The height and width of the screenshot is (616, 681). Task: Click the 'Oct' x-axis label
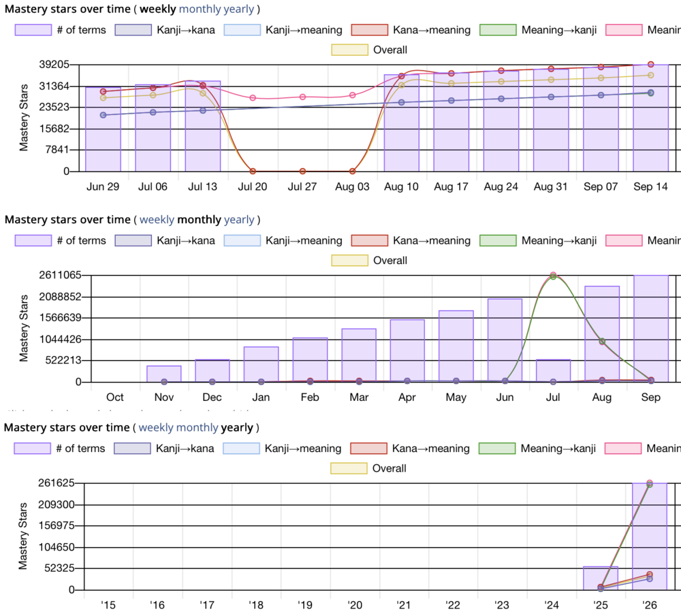(x=115, y=398)
